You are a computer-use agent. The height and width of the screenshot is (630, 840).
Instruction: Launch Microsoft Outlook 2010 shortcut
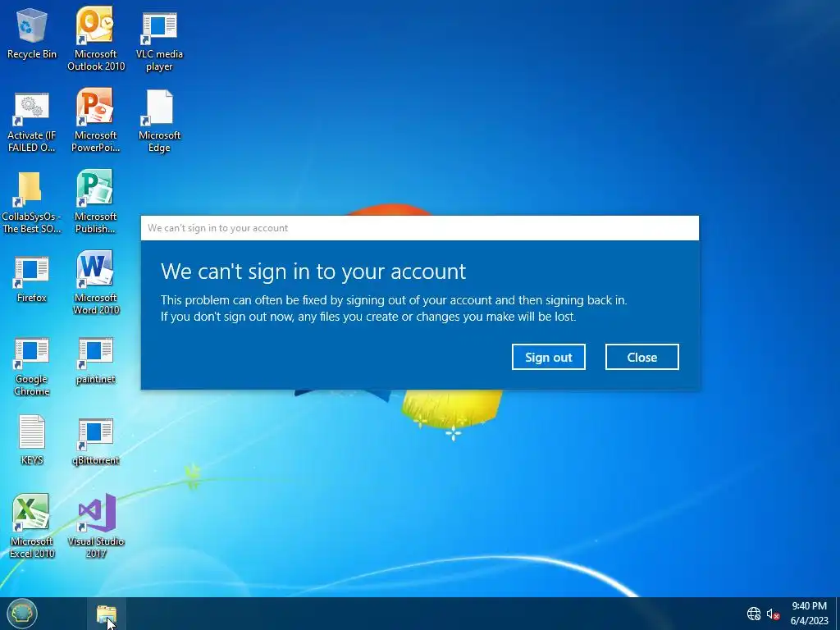point(95,39)
